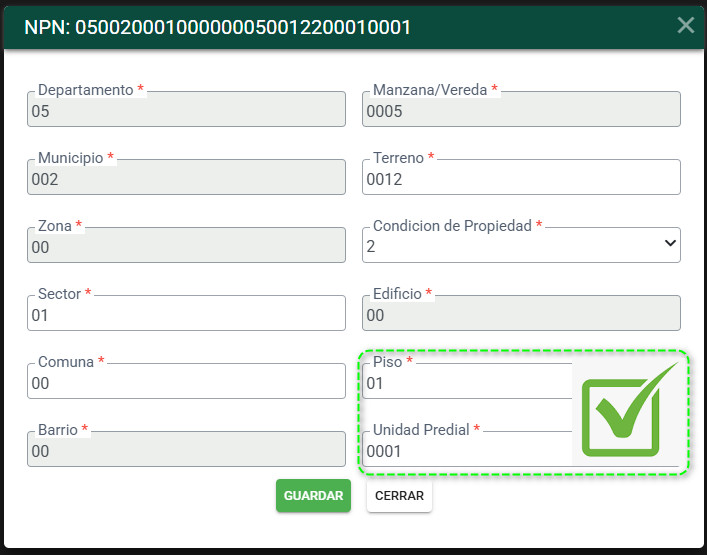The width and height of the screenshot is (707, 555).
Task: Close the NPN dialog with the X icon
Action: (x=685, y=26)
